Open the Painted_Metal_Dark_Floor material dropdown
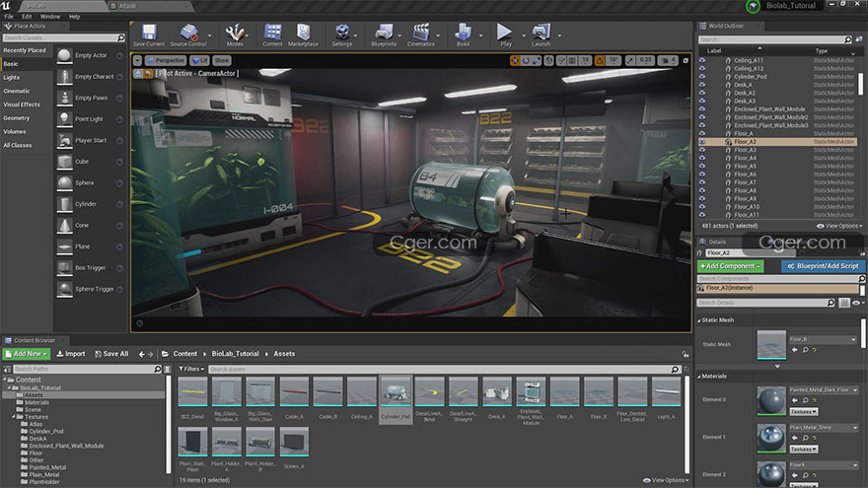 coord(824,390)
